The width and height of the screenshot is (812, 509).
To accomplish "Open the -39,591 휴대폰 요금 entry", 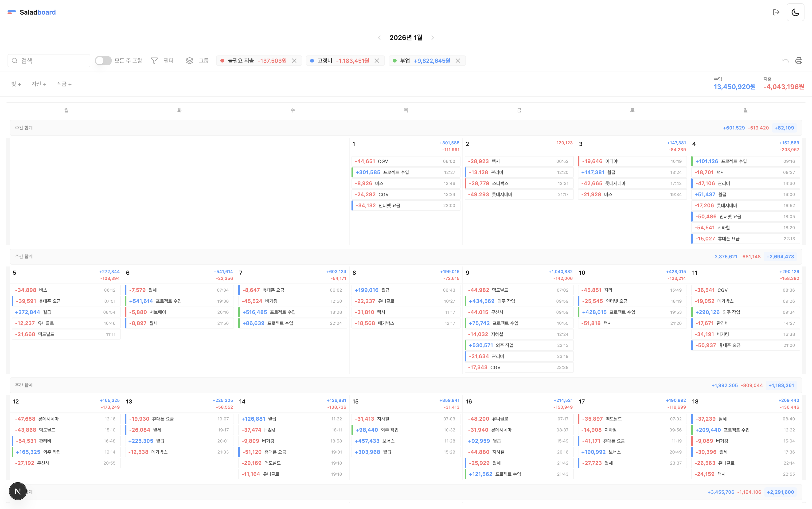I will [66, 301].
